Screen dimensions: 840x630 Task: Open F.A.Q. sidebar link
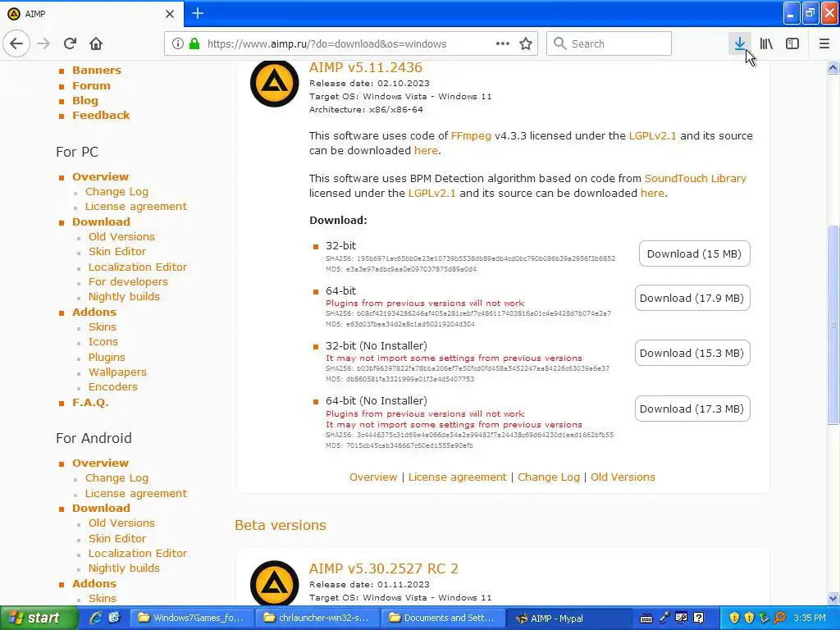pyautogui.click(x=90, y=402)
